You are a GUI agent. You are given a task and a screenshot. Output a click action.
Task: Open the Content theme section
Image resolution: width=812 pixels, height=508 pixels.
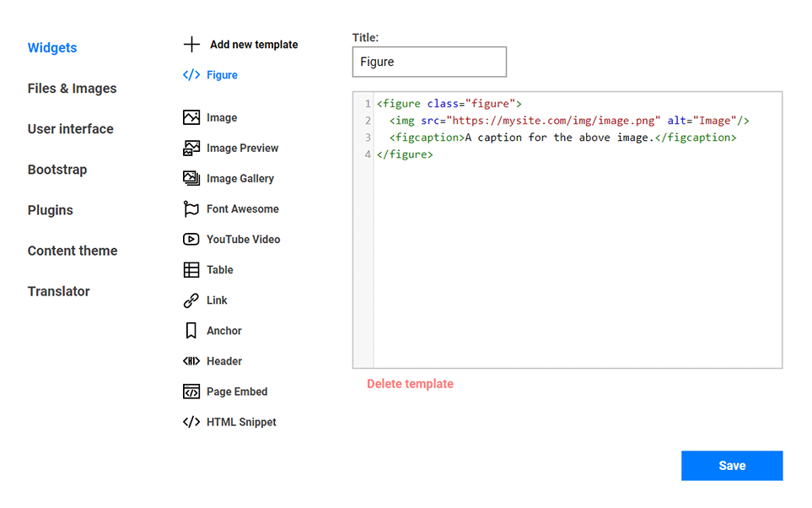click(x=73, y=251)
